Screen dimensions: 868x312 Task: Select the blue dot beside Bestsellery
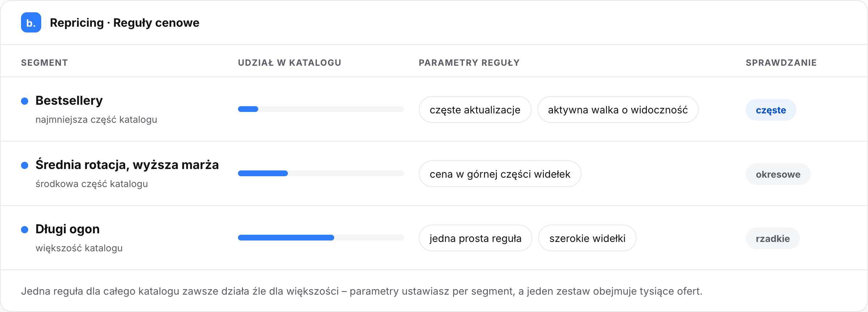pyautogui.click(x=25, y=101)
